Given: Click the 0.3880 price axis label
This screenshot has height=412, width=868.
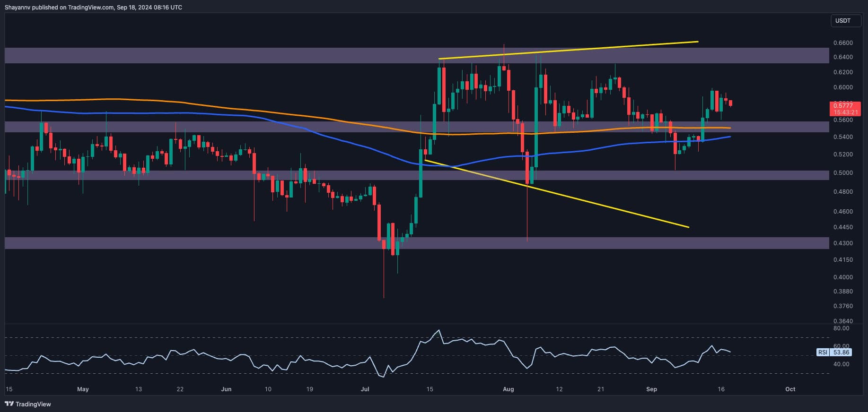Looking at the screenshot, I should [x=843, y=292].
